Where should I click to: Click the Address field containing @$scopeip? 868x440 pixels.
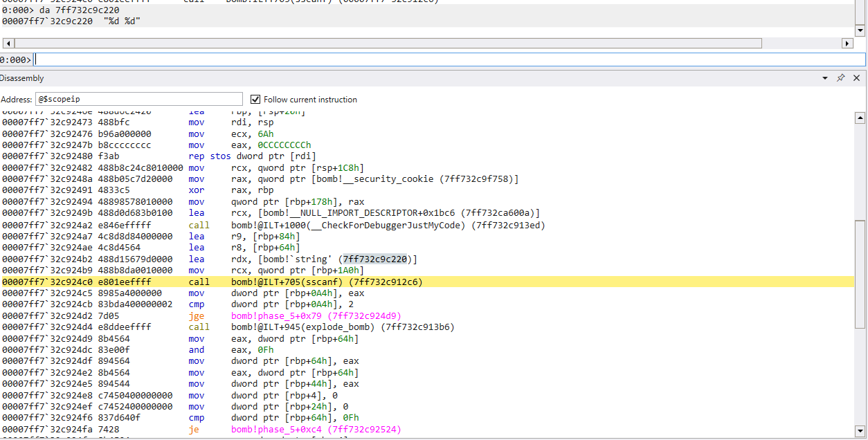tap(138, 99)
